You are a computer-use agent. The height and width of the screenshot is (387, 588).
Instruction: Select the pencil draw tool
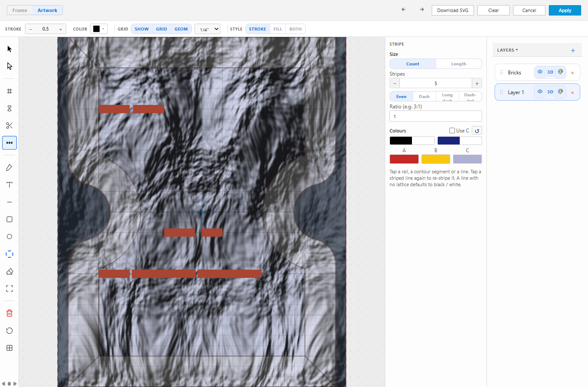click(9, 168)
